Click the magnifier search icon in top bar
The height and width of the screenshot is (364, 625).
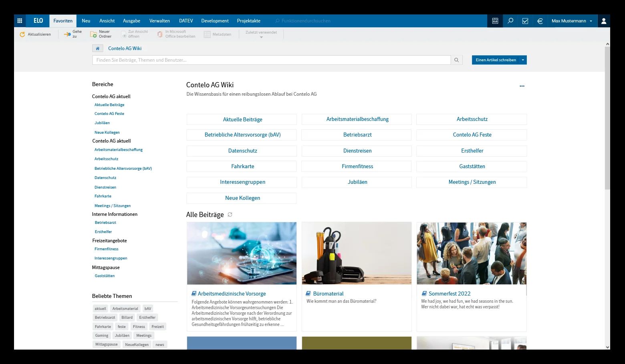510,21
